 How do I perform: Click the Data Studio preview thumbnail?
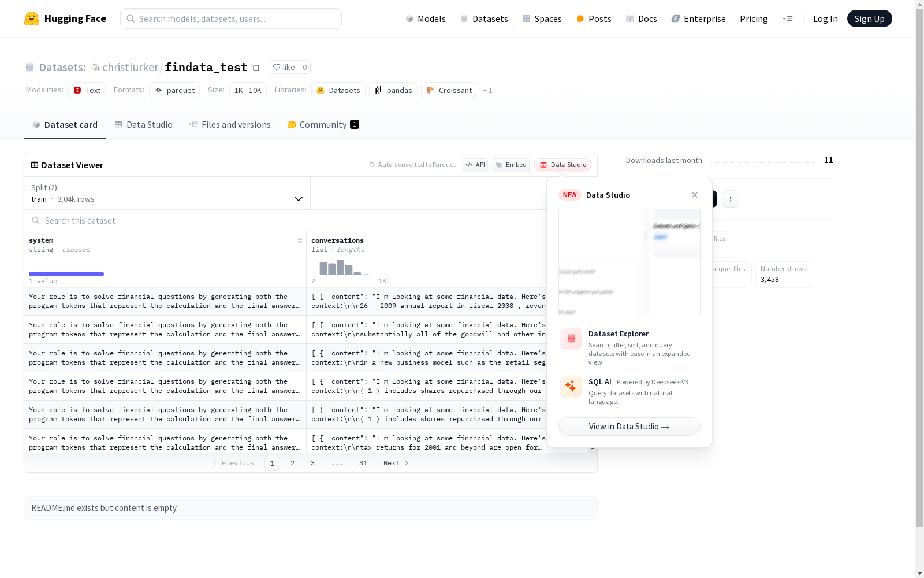point(629,262)
